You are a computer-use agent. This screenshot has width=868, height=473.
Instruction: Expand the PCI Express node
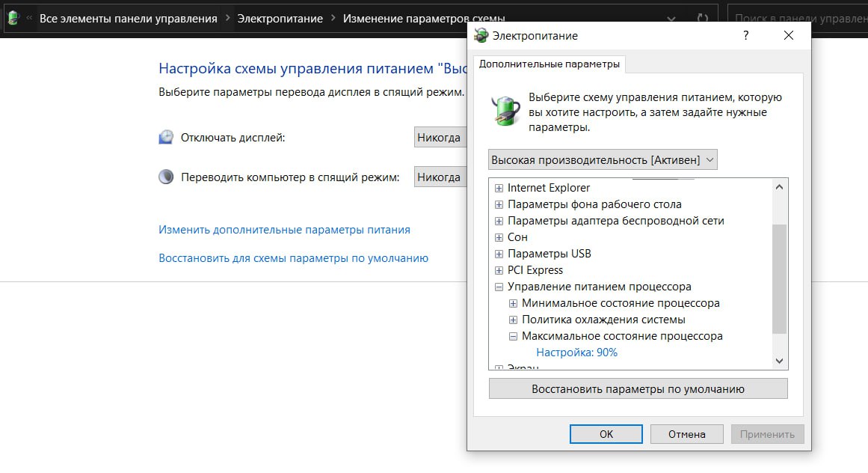click(499, 270)
